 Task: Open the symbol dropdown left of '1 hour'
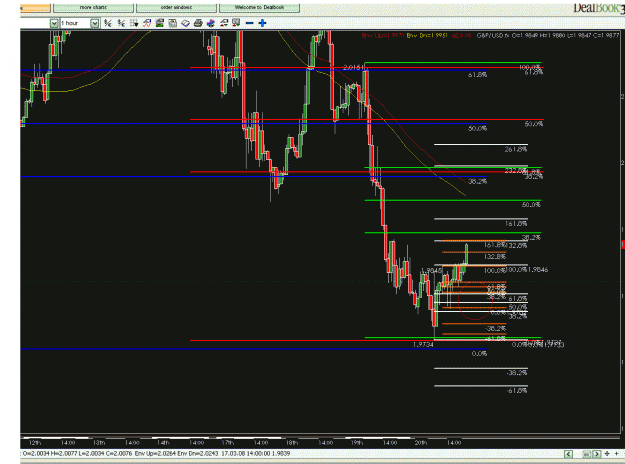(54, 24)
